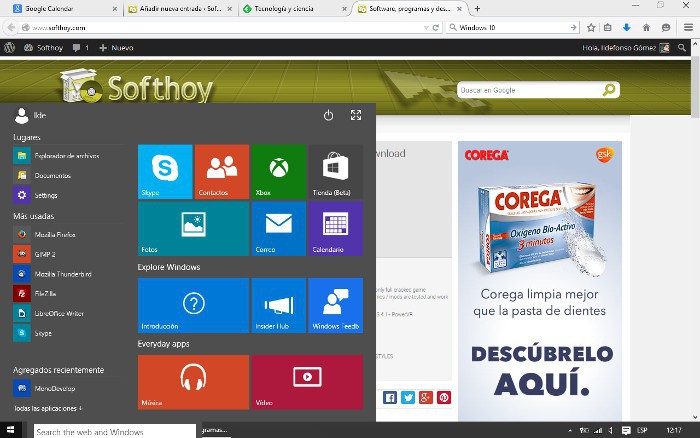Open the Introducción tile
The width and height of the screenshot is (700, 438).
193,305
